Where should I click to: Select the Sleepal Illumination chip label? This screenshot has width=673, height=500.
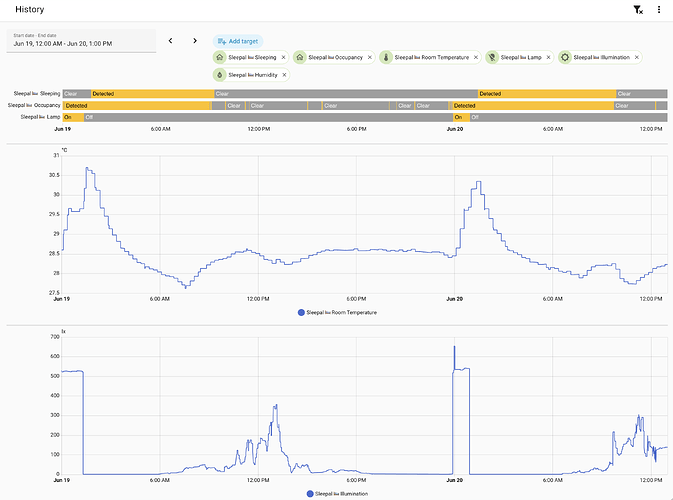(x=602, y=57)
